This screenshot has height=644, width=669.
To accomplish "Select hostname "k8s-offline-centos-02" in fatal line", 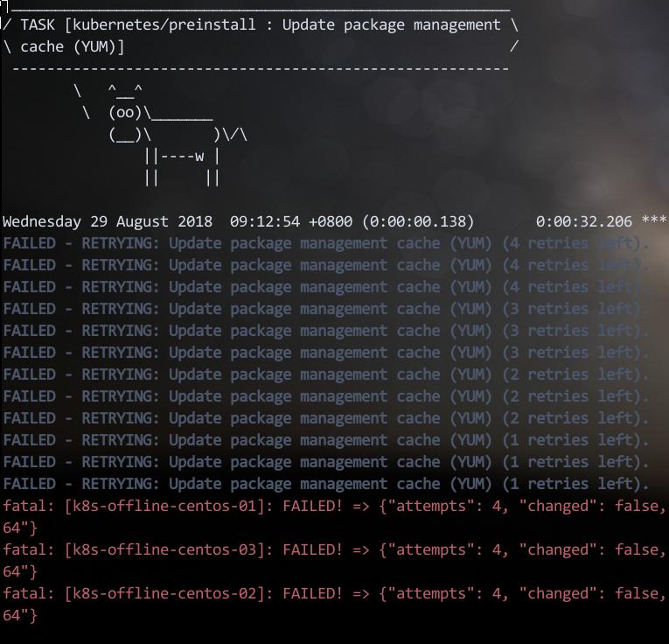I will 164,593.
